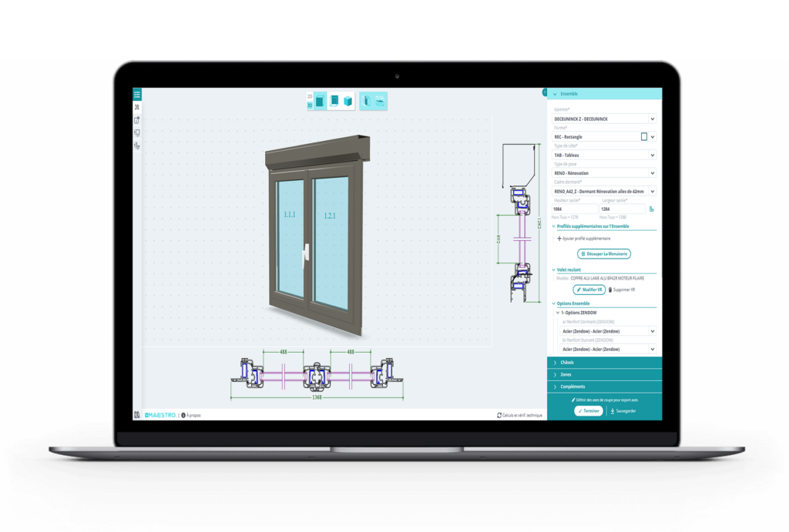The image size is (789, 532).
Task: Expand the Compléments panel
Action: (604, 386)
